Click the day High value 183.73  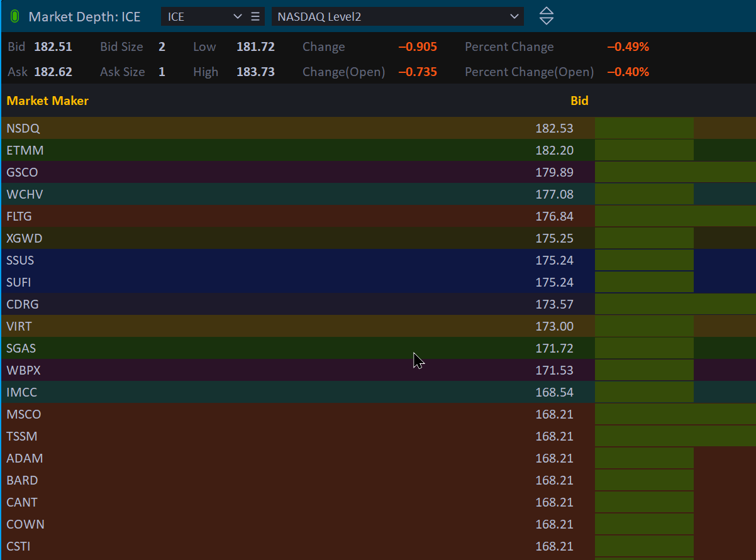(x=255, y=72)
